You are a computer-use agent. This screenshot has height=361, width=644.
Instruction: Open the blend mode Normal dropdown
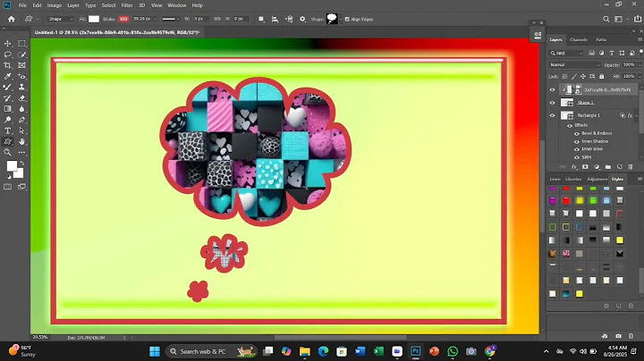pyautogui.click(x=574, y=65)
